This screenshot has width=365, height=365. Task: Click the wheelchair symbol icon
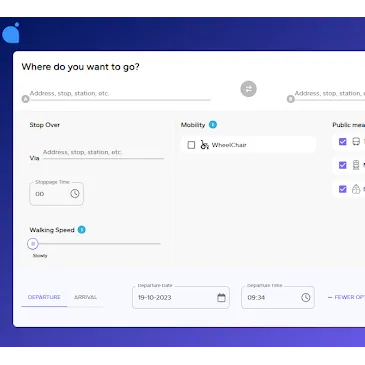click(204, 145)
